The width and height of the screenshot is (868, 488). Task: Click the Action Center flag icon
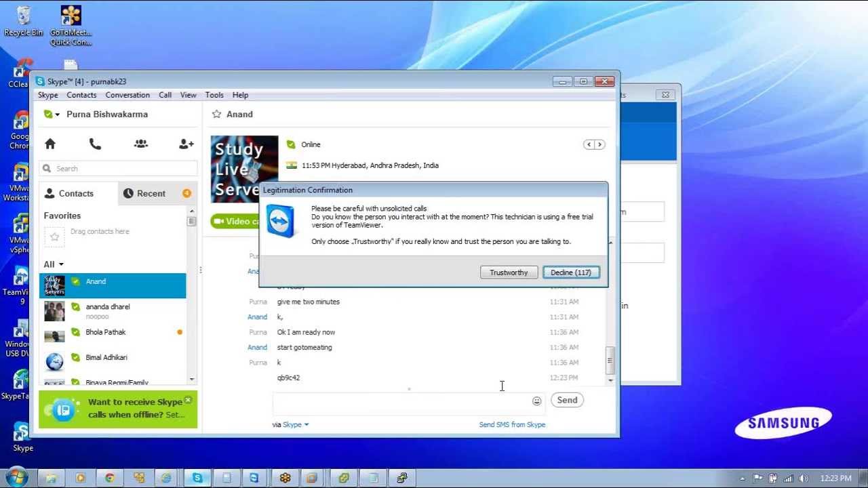[757, 478]
